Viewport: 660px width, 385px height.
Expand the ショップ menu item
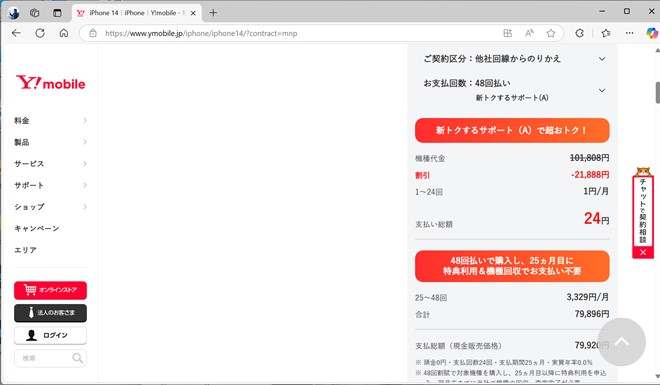tap(51, 207)
